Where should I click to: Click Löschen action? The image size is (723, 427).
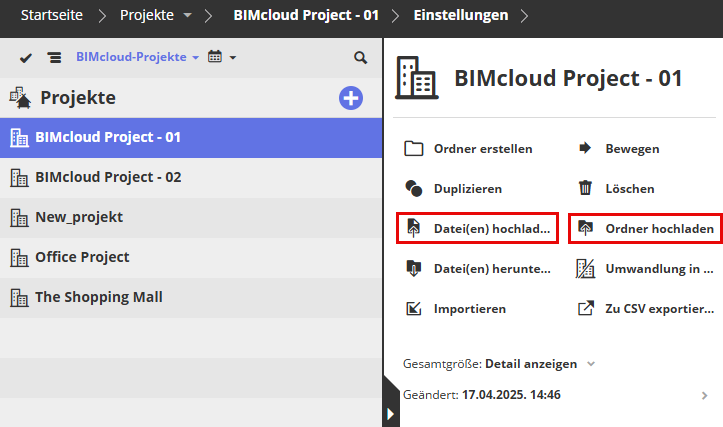click(630, 189)
